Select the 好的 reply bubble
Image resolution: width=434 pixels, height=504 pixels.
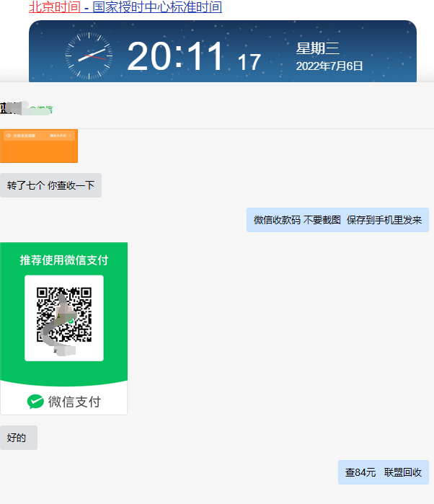17,438
